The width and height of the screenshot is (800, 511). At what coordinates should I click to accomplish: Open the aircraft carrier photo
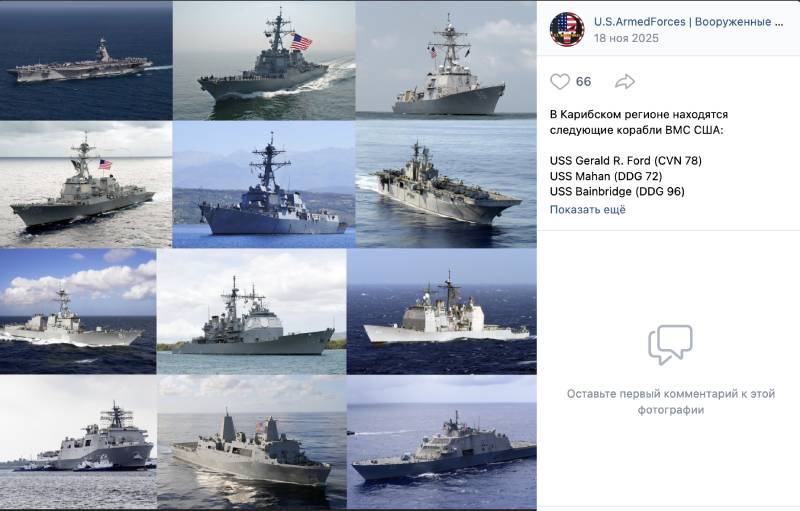point(86,60)
